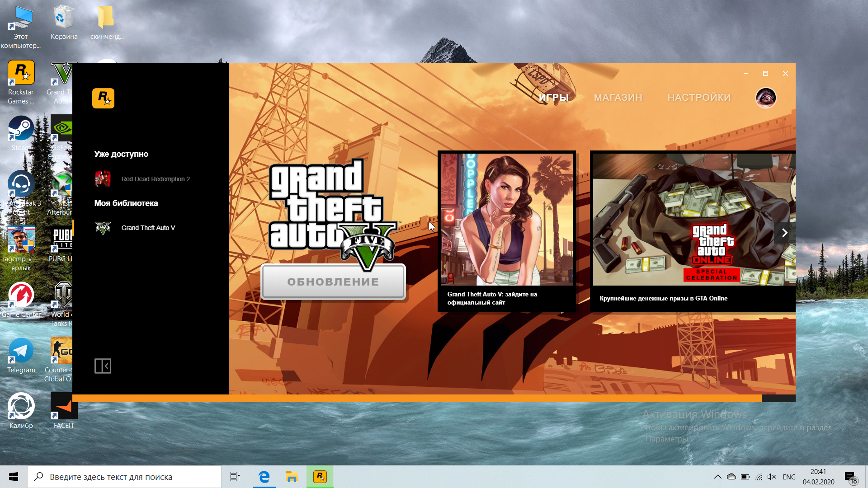The width and height of the screenshot is (868, 488).
Task: Show hidden system tray icons
Action: click(717, 477)
